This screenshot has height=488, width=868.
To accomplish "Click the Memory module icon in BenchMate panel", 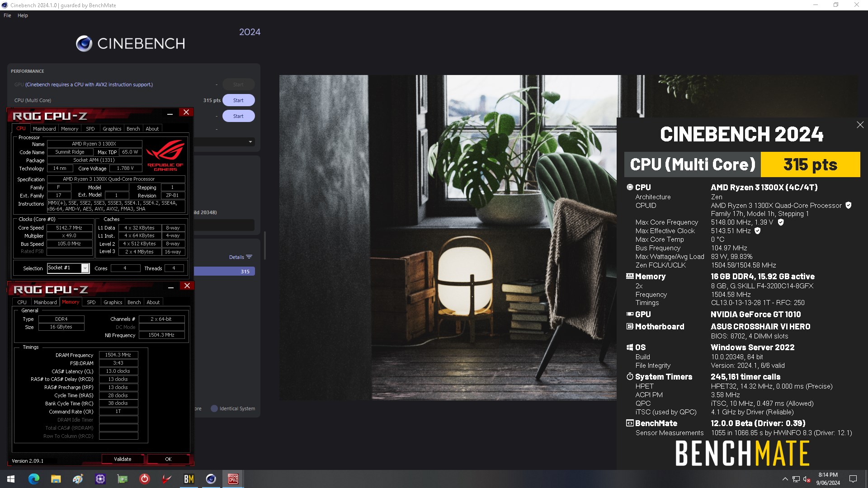I will tap(630, 276).
